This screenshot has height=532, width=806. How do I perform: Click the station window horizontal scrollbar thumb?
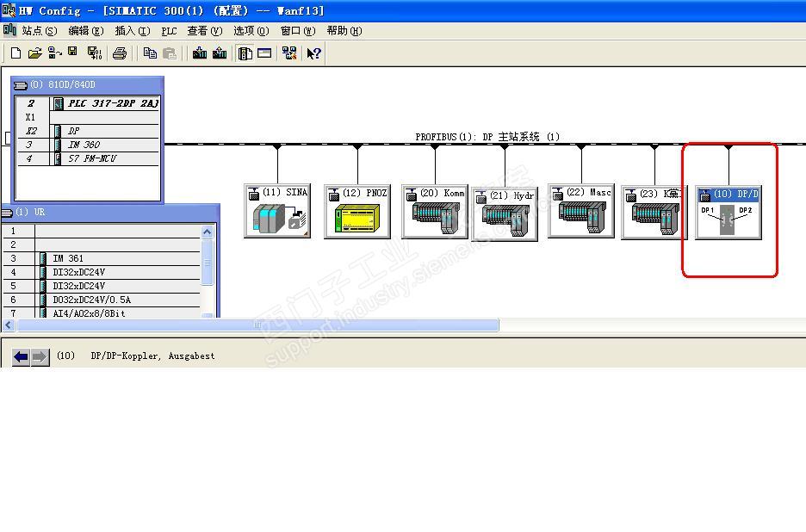257,325
